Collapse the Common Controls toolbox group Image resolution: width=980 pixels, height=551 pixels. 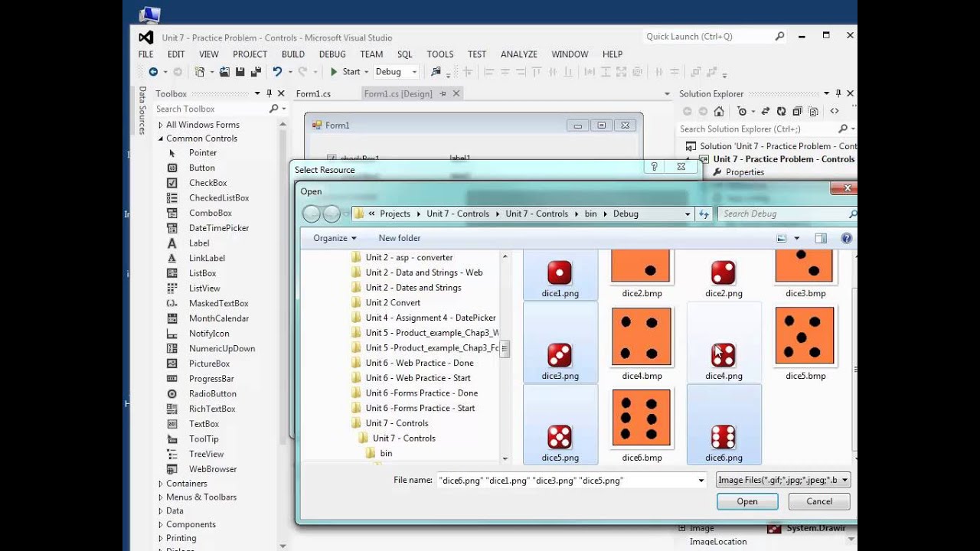pyautogui.click(x=161, y=139)
